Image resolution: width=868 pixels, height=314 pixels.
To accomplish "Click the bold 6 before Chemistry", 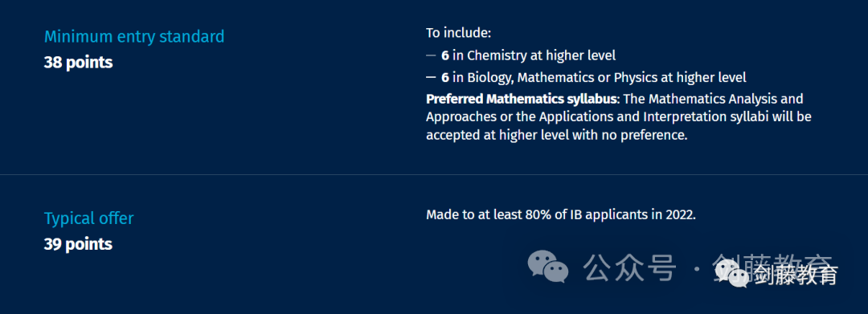I will point(445,55).
